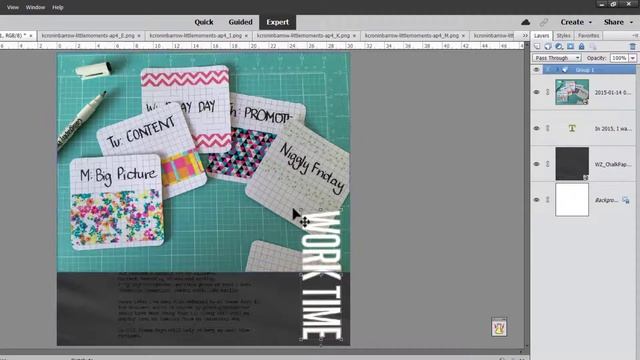Hide the 'In 2015, I wa...' text layer

tap(536, 128)
